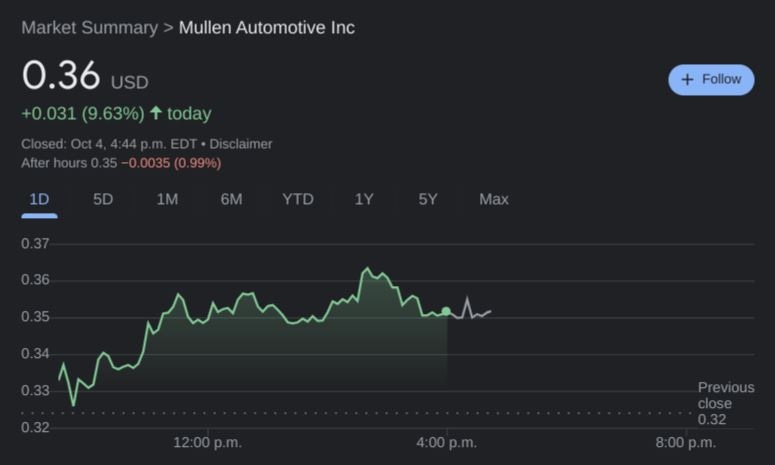This screenshot has width=775, height=465.
Task: Show the Max chart range
Action: pos(493,199)
